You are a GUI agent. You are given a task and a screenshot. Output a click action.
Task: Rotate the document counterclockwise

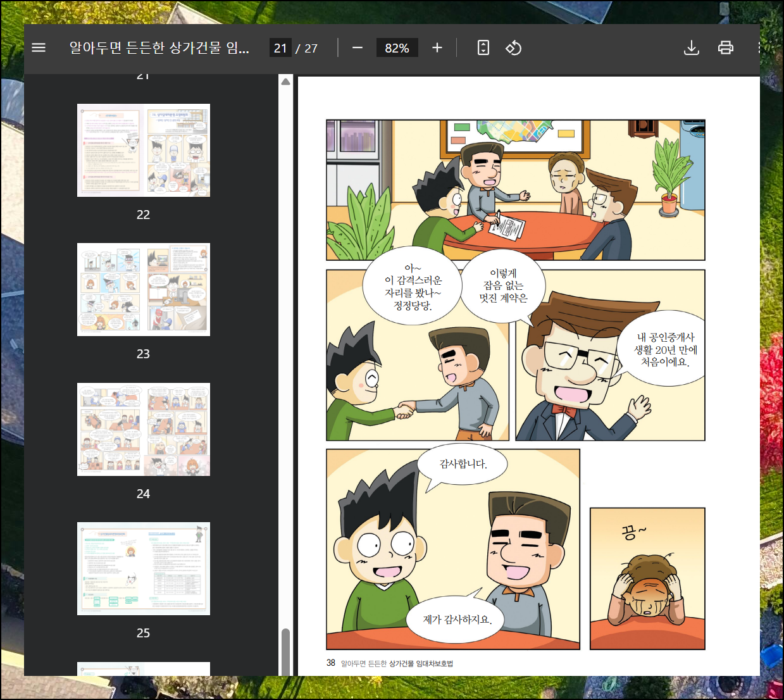pyautogui.click(x=513, y=47)
